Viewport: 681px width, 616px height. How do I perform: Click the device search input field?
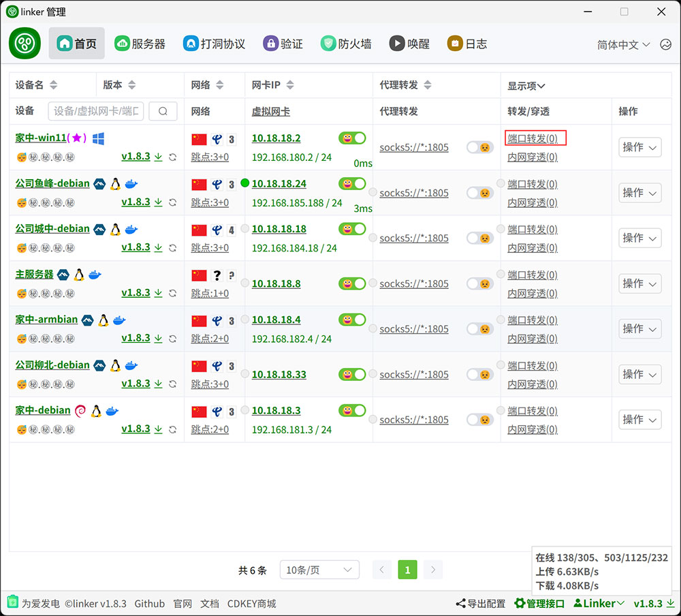(97, 111)
